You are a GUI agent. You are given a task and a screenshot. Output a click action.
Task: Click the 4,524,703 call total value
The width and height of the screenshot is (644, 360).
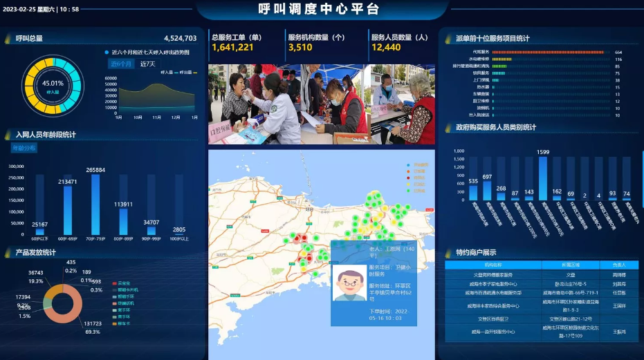point(181,38)
